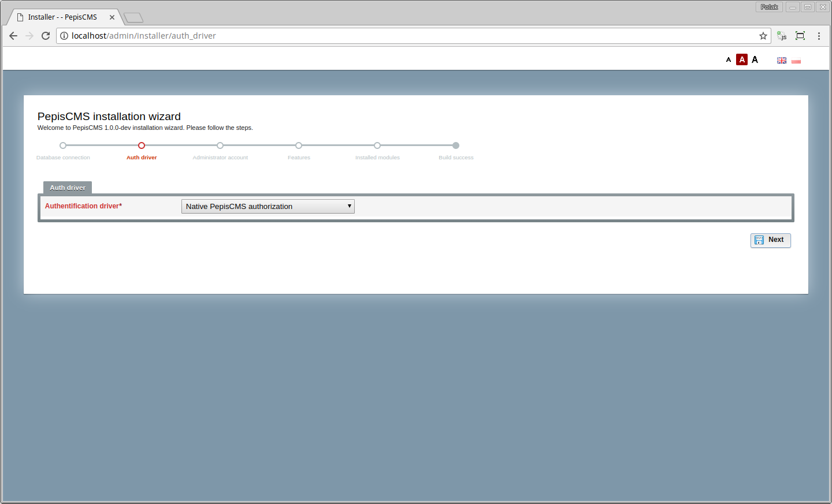Image resolution: width=832 pixels, height=504 pixels.
Task: Click the Polak user profile button
Action: (x=769, y=7)
